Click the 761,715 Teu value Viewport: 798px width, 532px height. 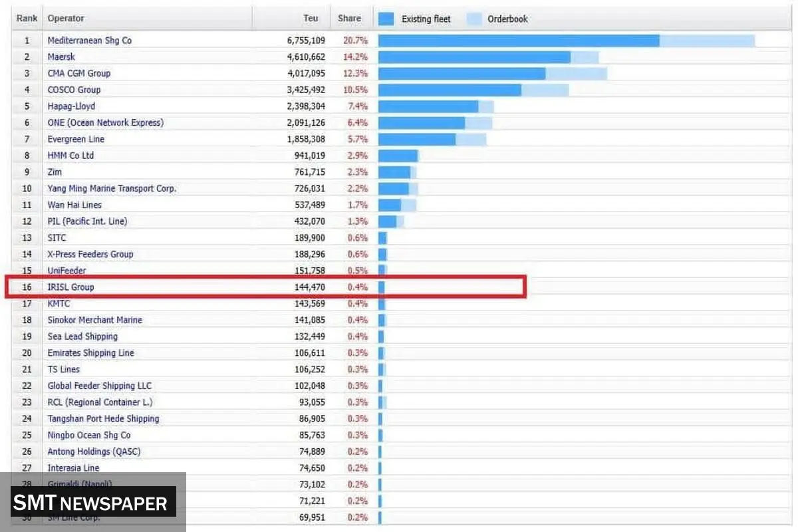pos(310,172)
